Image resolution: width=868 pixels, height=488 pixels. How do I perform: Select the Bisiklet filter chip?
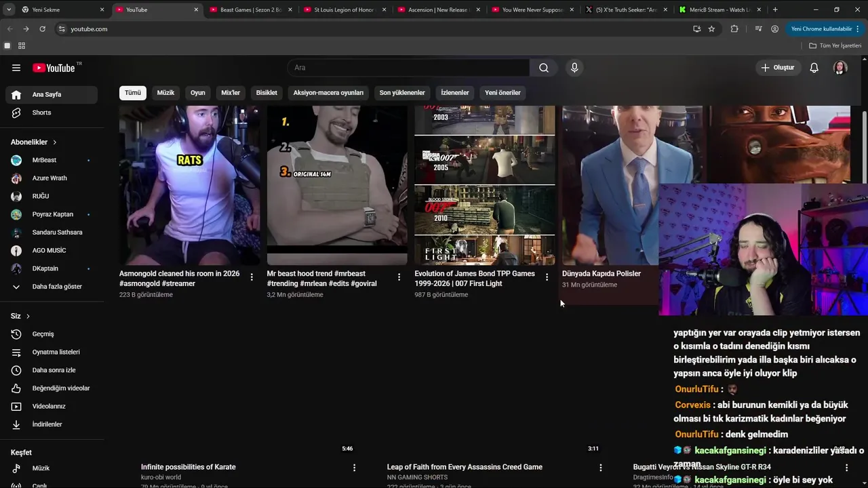tap(267, 93)
